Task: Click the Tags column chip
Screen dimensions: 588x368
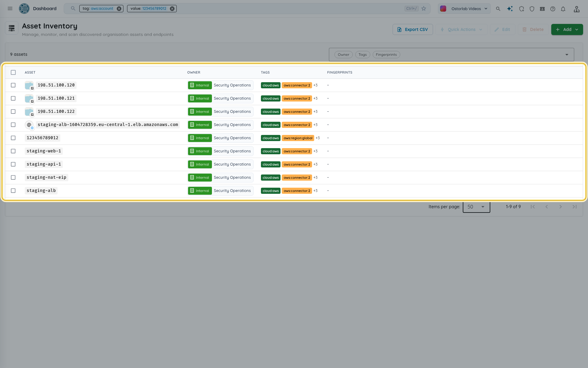Action: [x=363, y=55]
